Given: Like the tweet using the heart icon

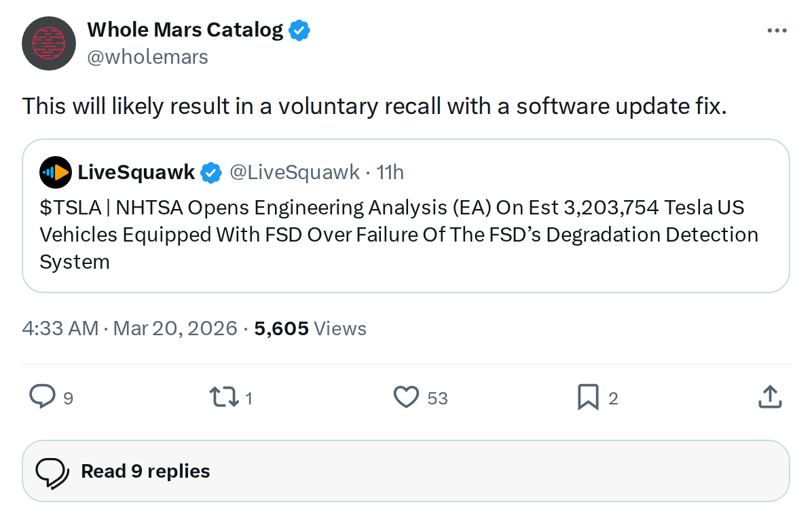Looking at the screenshot, I should 405,397.
